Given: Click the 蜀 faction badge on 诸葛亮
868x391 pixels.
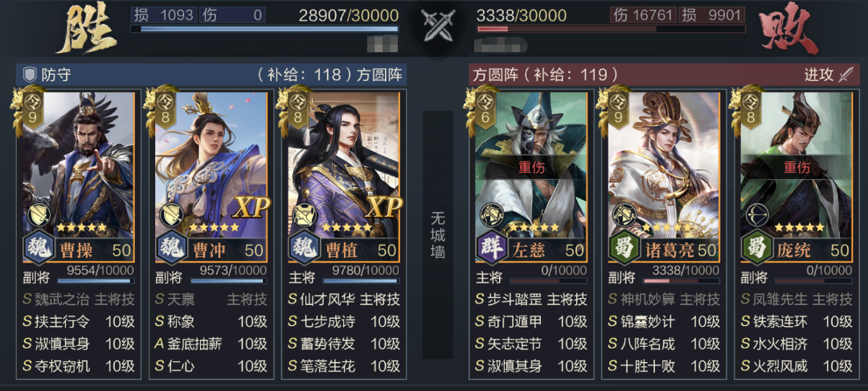Looking at the screenshot, I should tap(624, 247).
